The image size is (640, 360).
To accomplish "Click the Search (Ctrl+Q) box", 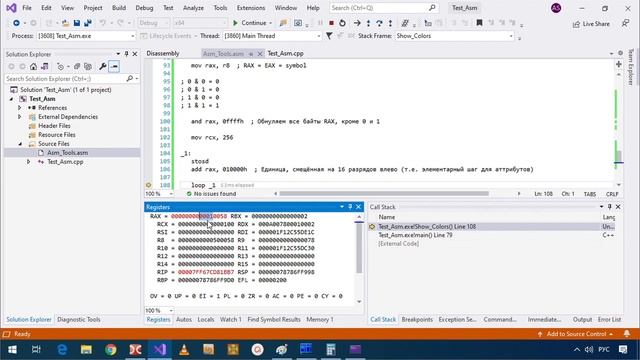I will 383,8.
